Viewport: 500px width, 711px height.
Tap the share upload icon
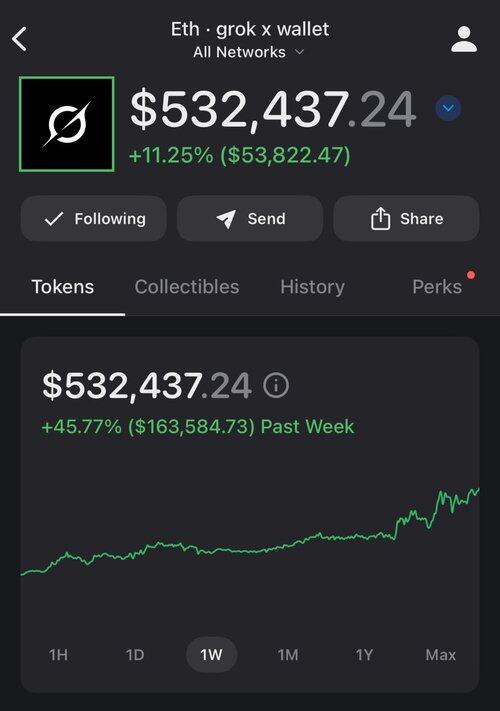pos(380,219)
